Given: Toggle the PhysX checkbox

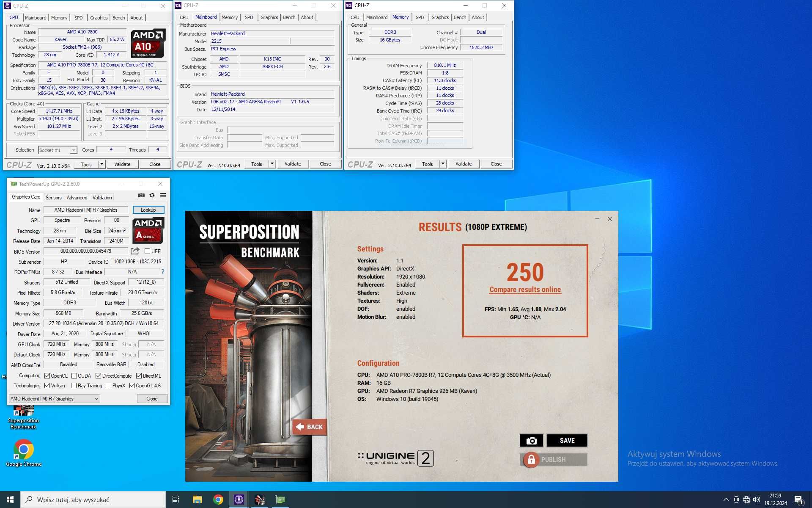Looking at the screenshot, I should 108,386.
